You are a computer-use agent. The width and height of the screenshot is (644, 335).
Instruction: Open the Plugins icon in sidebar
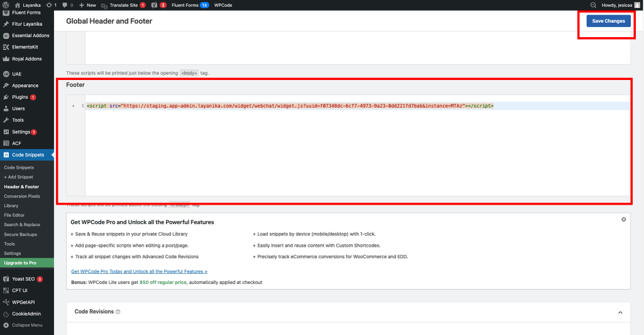(6, 97)
